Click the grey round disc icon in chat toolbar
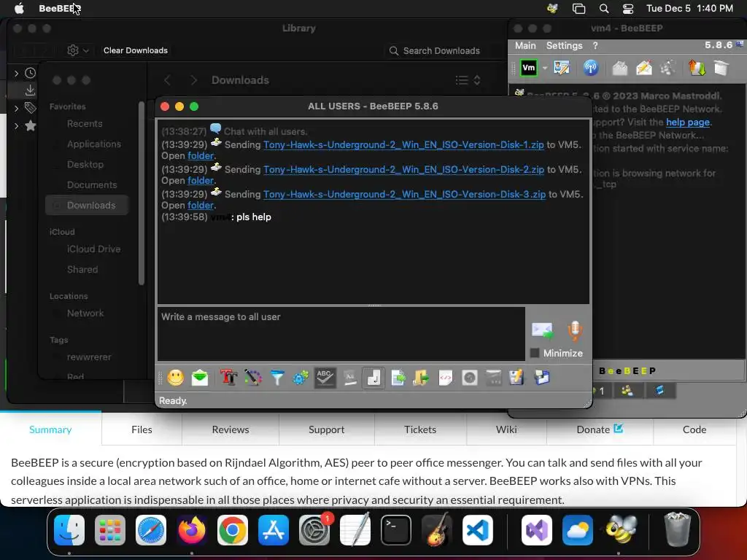747x560 pixels. click(469, 378)
